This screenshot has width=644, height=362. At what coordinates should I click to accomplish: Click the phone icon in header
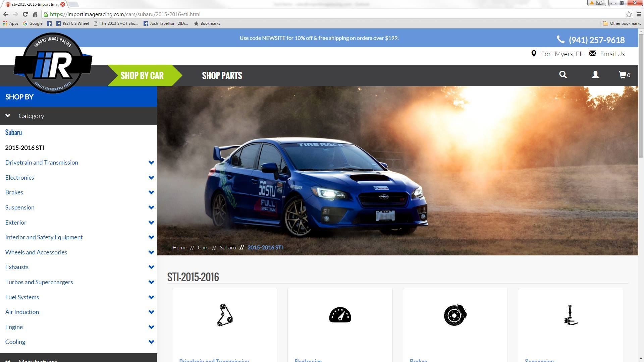click(560, 40)
